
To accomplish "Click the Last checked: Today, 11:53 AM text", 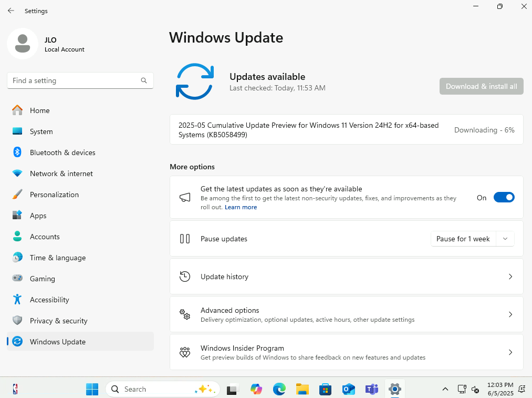I will (x=277, y=88).
